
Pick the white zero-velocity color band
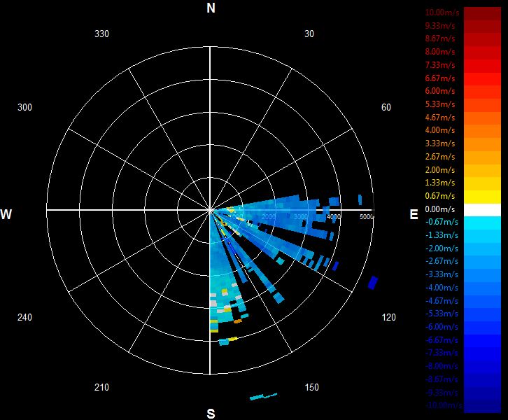pyautogui.click(x=482, y=210)
